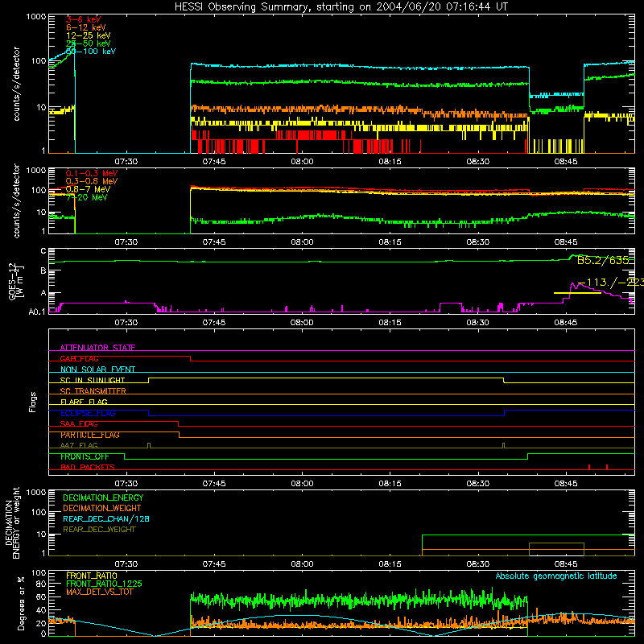Click the REAR_DEC_WEIGHT legend label

(x=99, y=530)
